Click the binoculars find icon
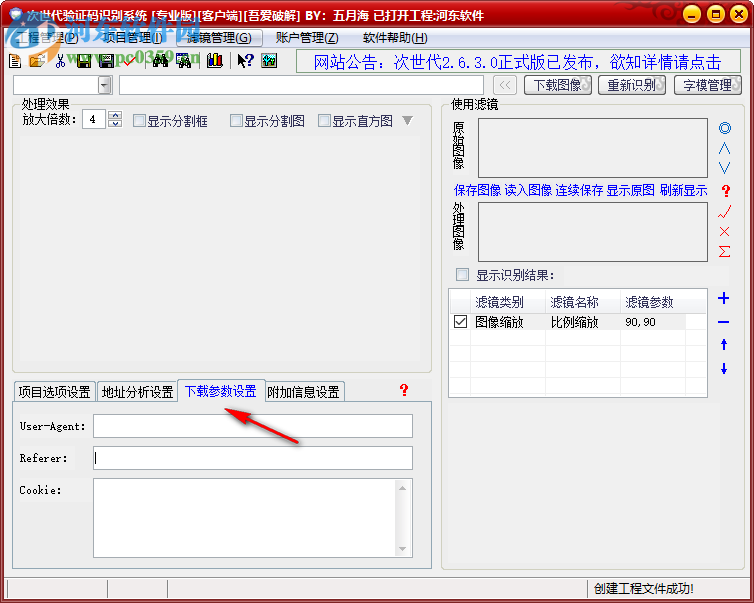 click(x=160, y=61)
